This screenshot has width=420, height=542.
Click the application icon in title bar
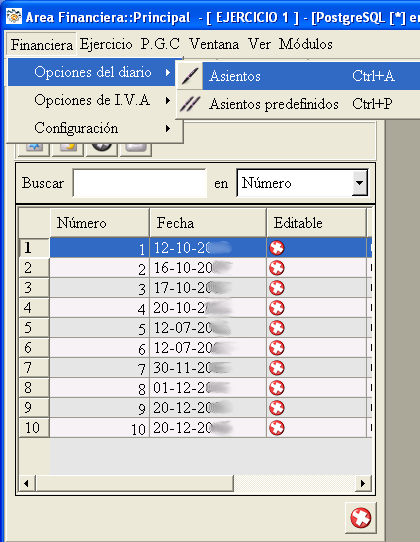coord(14,16)
